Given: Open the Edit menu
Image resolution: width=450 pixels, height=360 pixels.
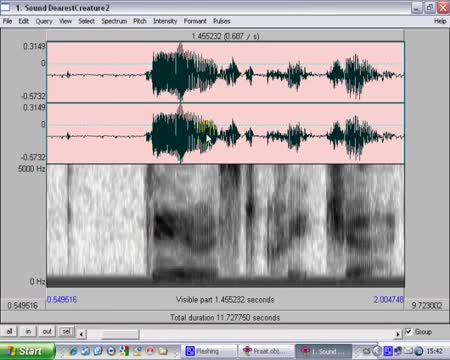Looking at the screenshot, I should 23,21.
